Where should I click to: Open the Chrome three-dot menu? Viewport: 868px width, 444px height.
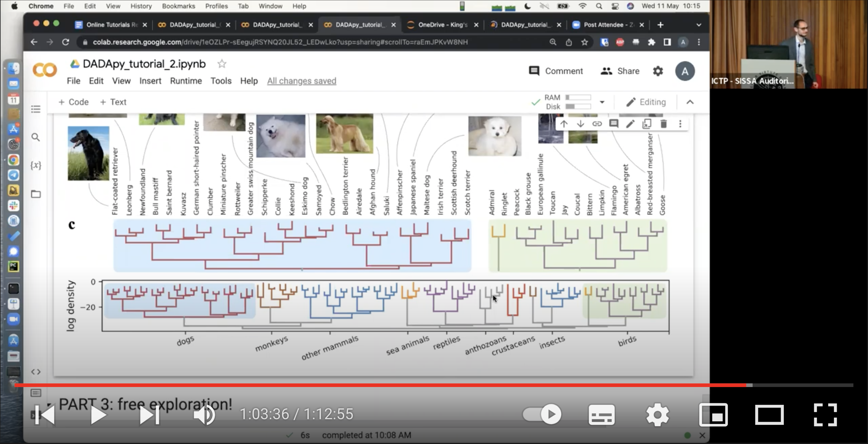699,42
